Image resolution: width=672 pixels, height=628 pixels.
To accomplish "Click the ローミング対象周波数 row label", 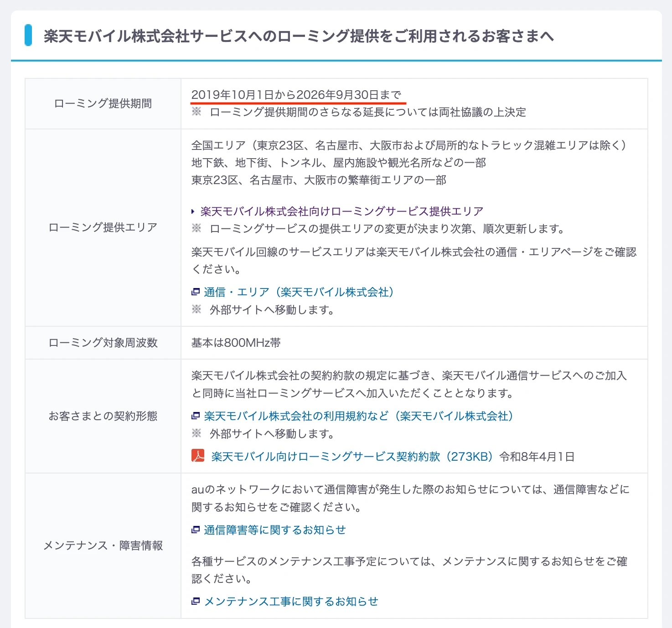I will (x=103, y=343).
